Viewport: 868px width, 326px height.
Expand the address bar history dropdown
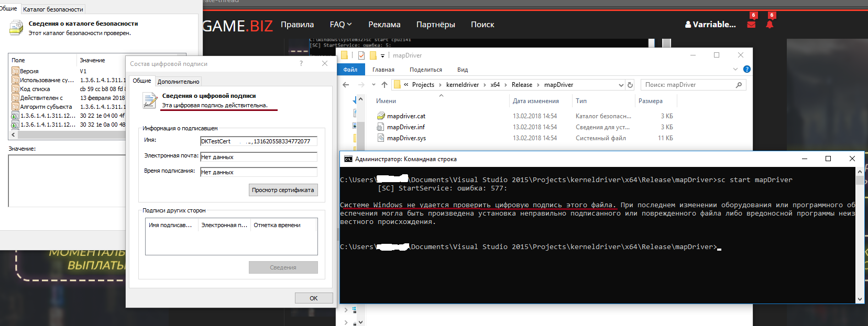pyautogui.click(x=621, y=85)
